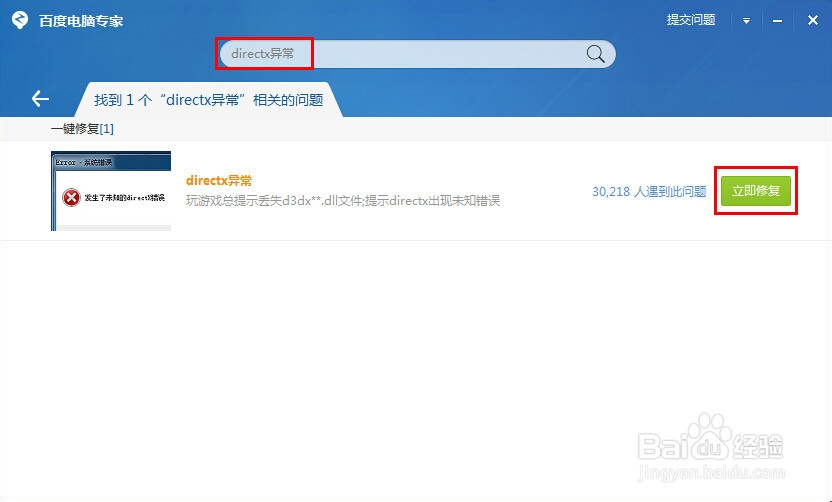This screenshot has width=832, height=502.
Task: Minimize the Baidu PC Expert window
Action: pyautogui.click(x=777, y=21)
